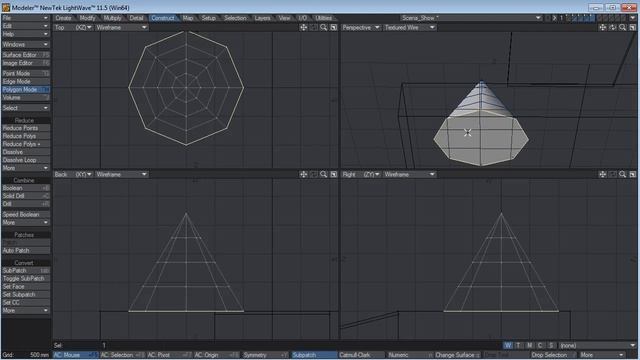Enable AC: Selection action center

(x=122, y=355)
